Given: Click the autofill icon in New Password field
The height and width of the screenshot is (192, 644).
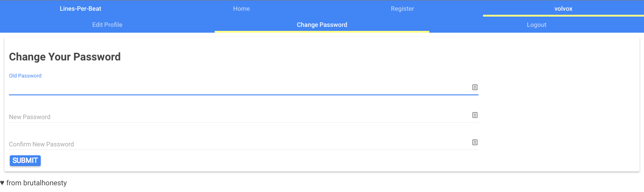Looking at the screenshot, I should [475, 115].
